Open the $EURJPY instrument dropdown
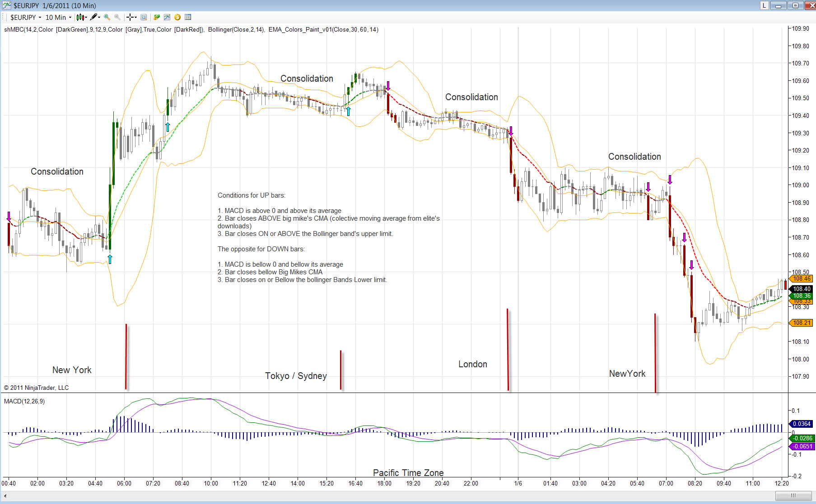 point(26,17)
